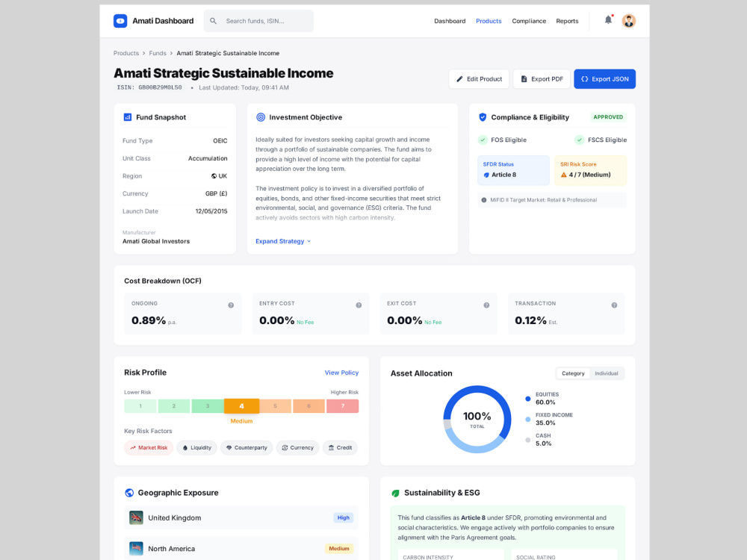Click the Sustainability & ESG leaf icon
The image size is (747, 560).
395,493
